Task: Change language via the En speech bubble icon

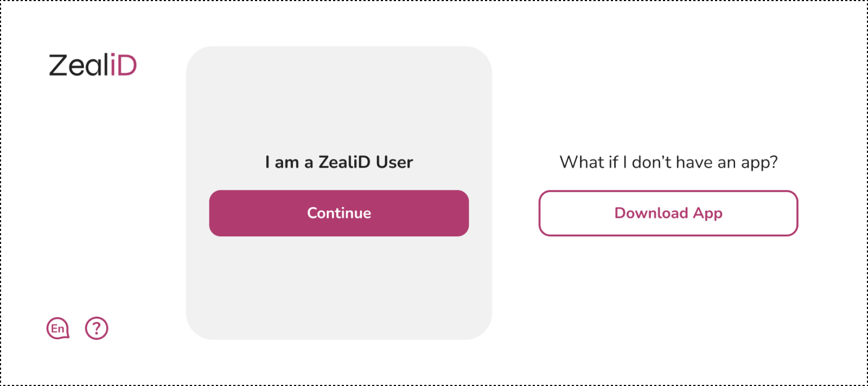Action: coord(58,328)
